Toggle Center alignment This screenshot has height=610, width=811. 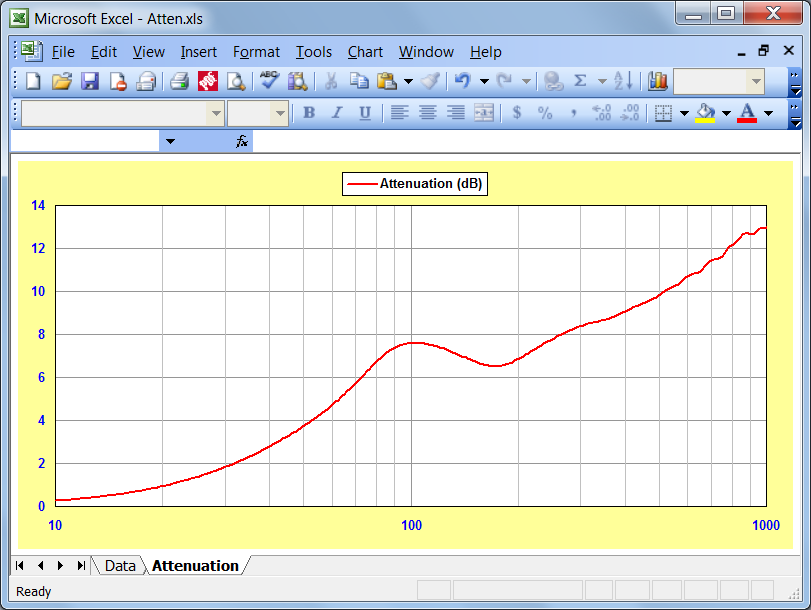tap(427, 113)
